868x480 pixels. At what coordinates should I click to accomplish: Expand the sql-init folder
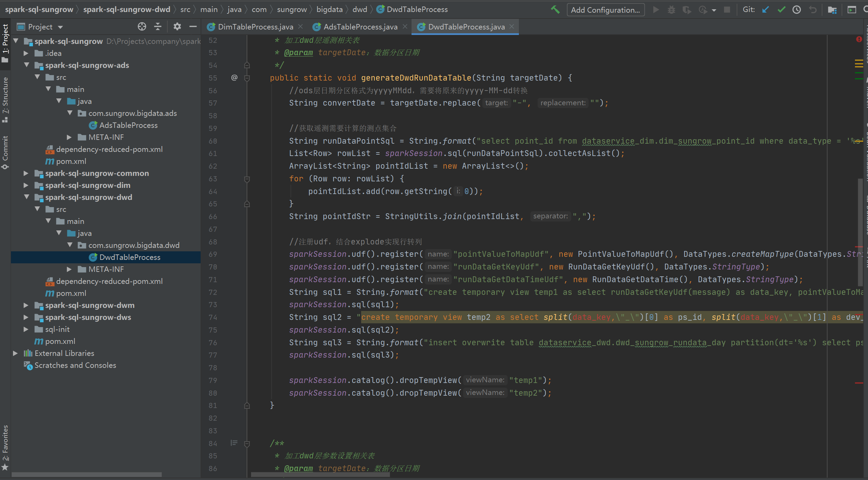pos(26,329)
